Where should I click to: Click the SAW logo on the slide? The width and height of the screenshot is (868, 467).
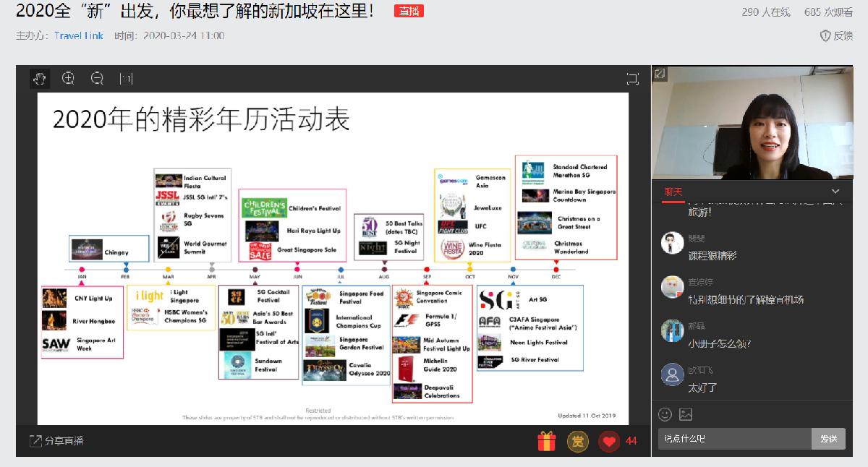[56, 344]
